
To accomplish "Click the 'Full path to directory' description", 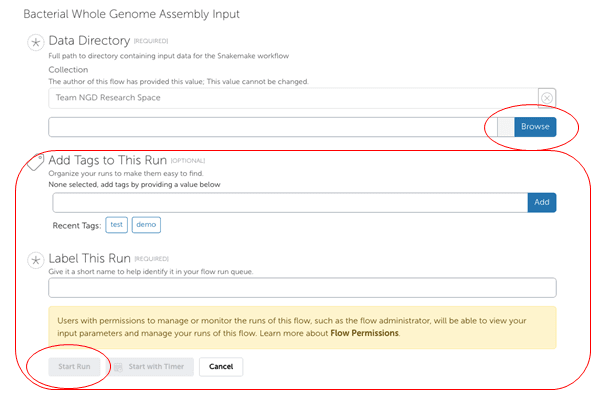I will [x=169, y=56].
